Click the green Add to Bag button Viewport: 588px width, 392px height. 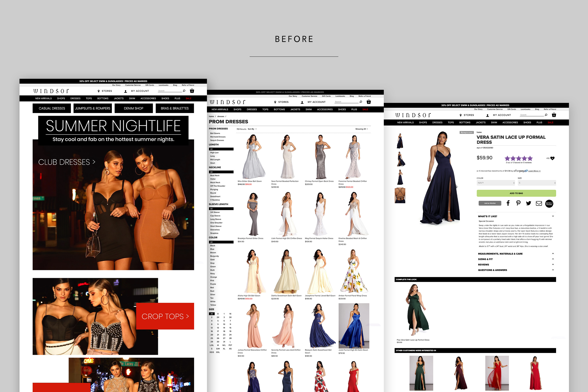pos(516,193)
